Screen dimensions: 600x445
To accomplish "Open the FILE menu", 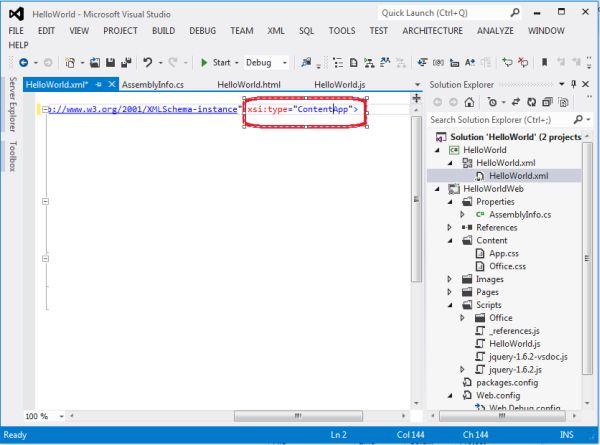I will pos(16,31).
